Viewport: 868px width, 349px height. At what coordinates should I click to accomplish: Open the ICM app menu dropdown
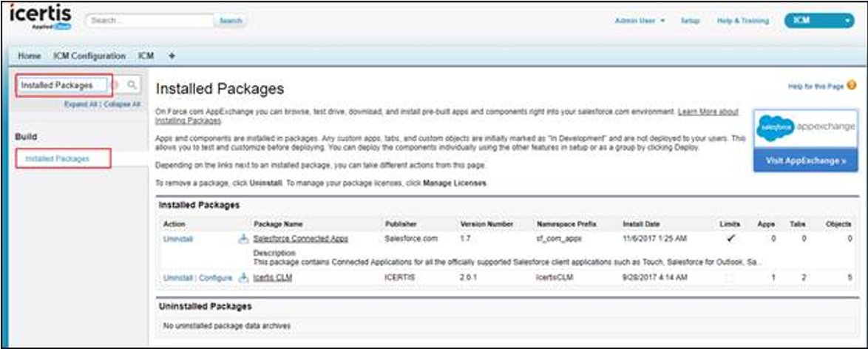pos(819,21)
